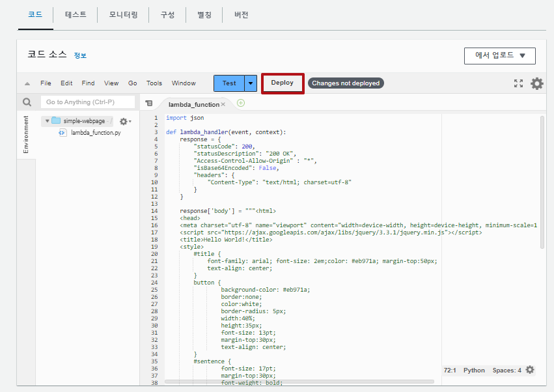Screen dimensions: 554x392
Task: Click the '<title>Hello World!</title>' line
Action: (226, 239)
